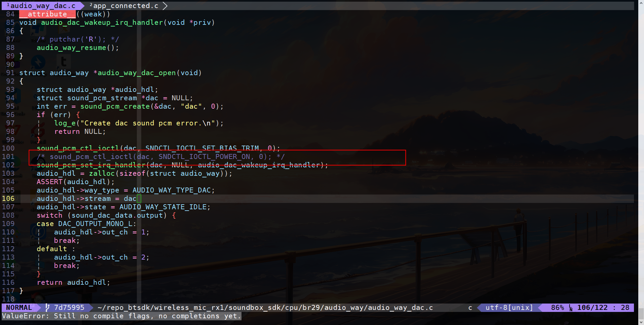This screenshot has height=325, width=644.
Task: Click zalloc call on line 103
Action: pyautogui.click(x=102, y=173)
